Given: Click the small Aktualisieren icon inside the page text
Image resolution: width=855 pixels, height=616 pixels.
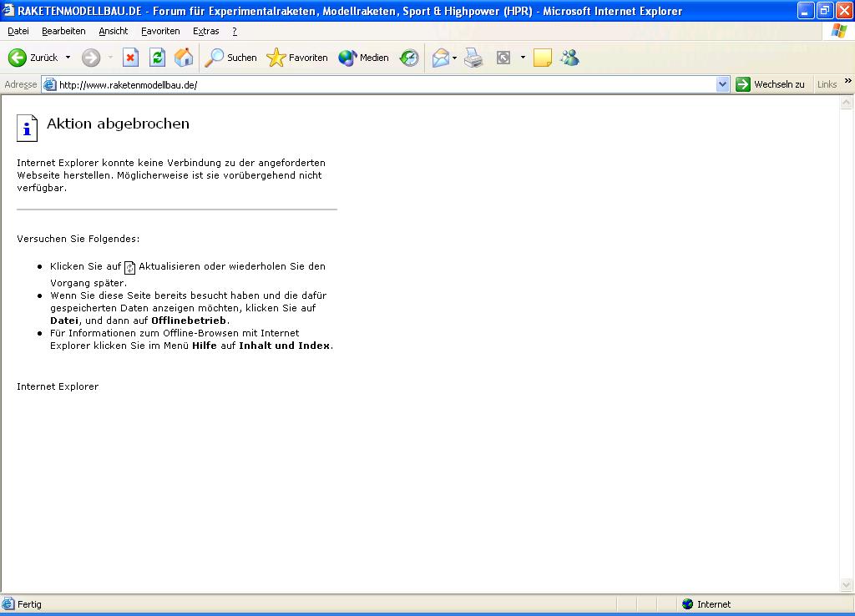Looking at the screenshot, I should tap(129, 268).
